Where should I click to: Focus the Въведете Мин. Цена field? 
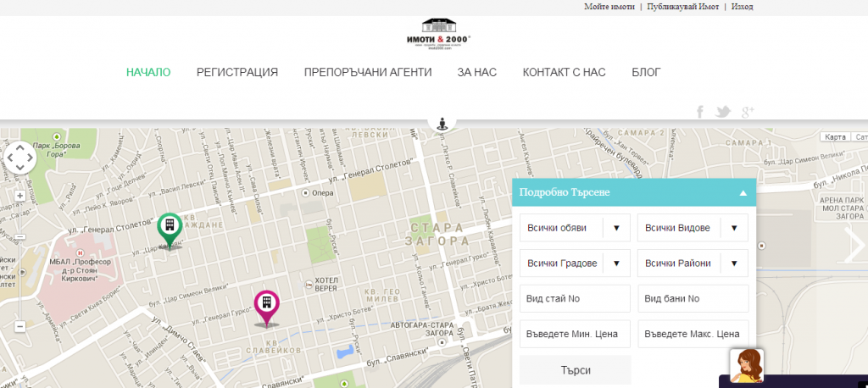(576, 335)
